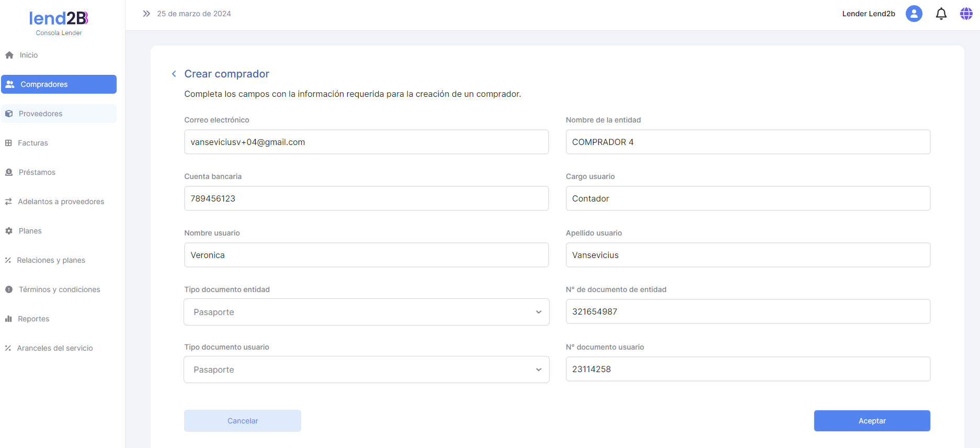The width and height of the screenshot is (980, 448).
Task: Click the Correo electrónico input field
Action: 366,142
